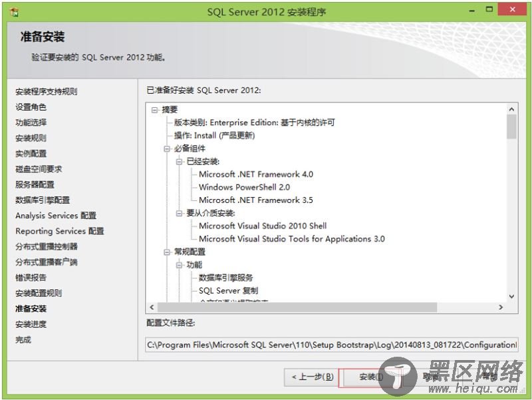The height and width of the screenshot is (400, 532).
Task: Collapse the 功能 tree node
Action: 179,265
